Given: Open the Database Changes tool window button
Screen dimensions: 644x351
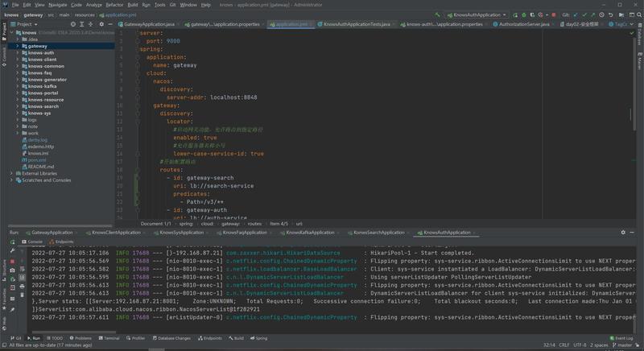Looking at the screenshot, I should point(171,338).
